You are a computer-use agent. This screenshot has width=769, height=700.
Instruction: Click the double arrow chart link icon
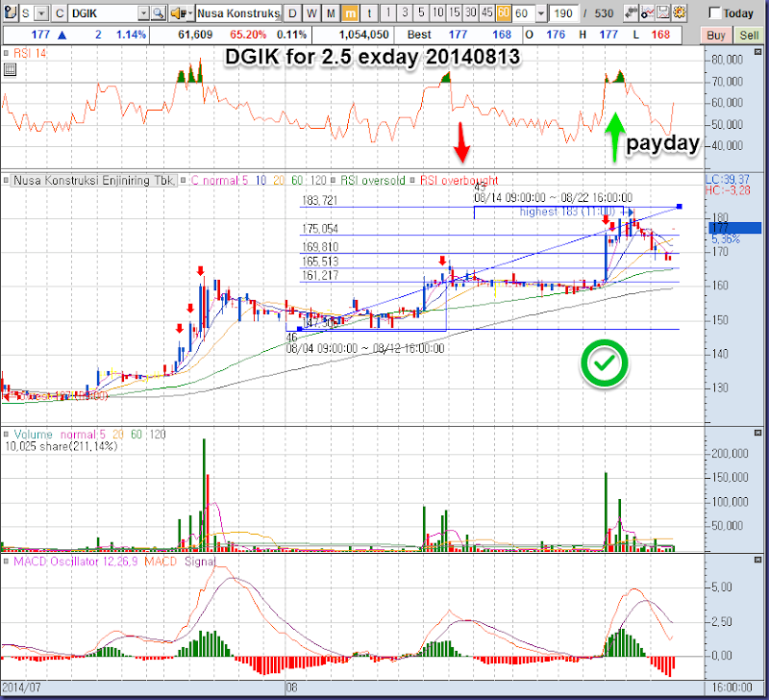pyautogui.click(x=631, y=12)
